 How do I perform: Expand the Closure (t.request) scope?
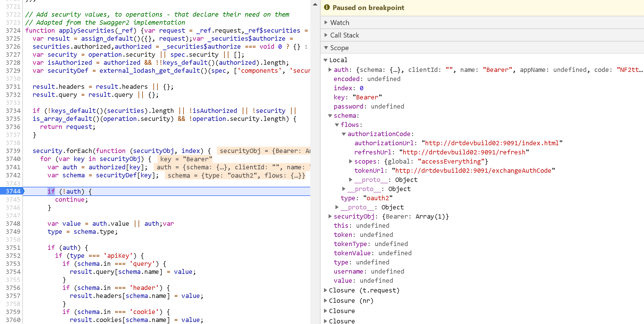tap(326, 290)
